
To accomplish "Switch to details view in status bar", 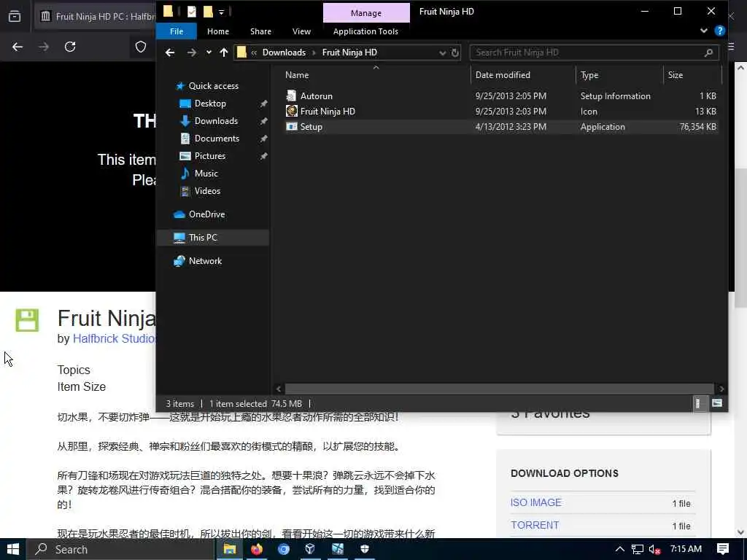I will point(697,403).
